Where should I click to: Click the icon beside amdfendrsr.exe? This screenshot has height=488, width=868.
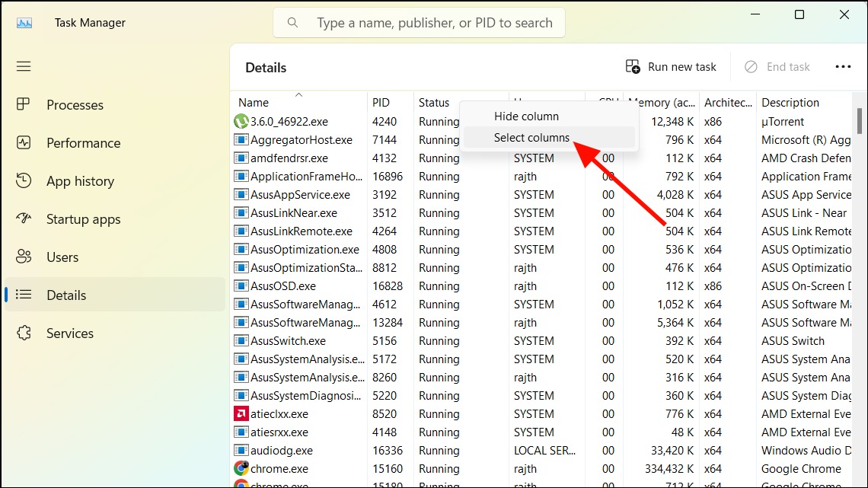(x=241, y=158)
